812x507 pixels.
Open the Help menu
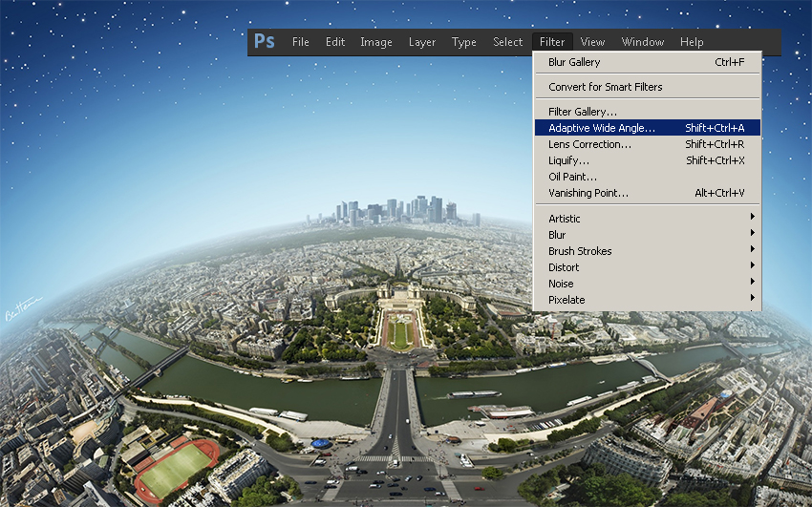692,42
